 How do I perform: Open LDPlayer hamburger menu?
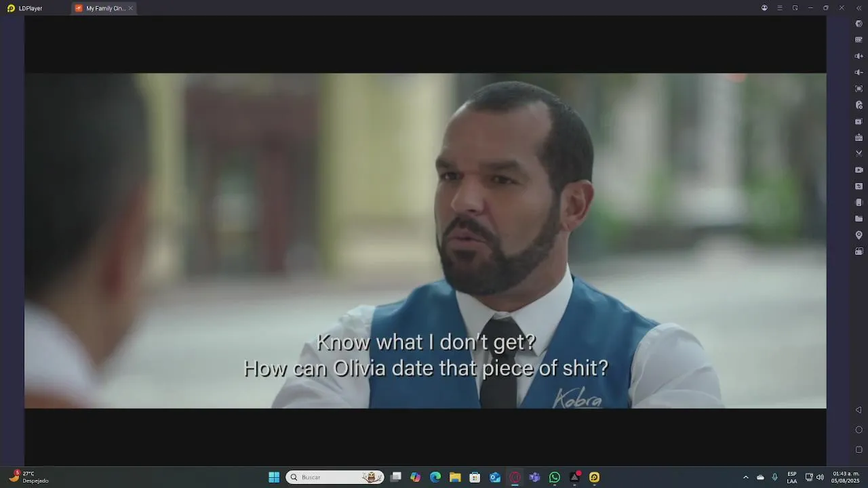[x=780, y=8]
